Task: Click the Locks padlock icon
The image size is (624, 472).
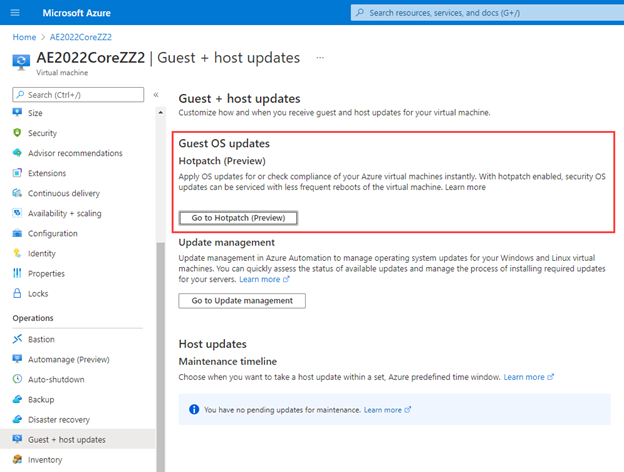Action: coord(18,293)
